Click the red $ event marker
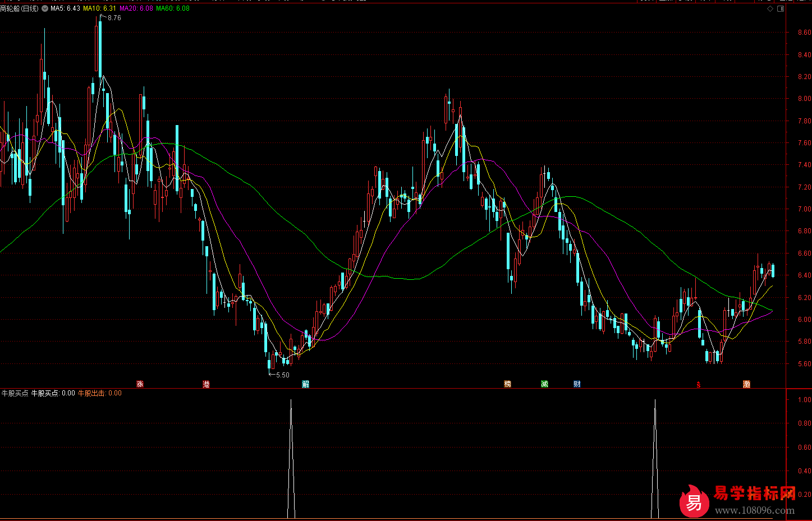The image size is (812, 521). tap(698, 385)
